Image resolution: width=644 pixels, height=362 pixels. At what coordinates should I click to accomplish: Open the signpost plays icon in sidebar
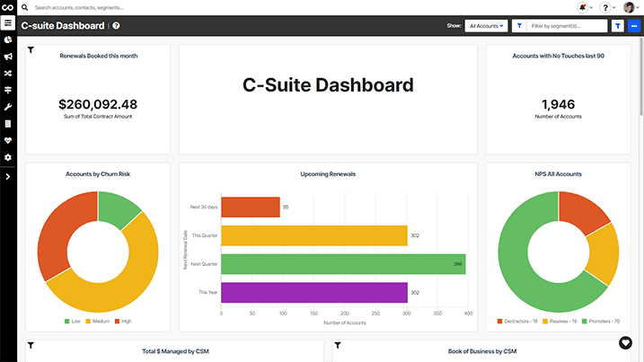click(8, 90)
